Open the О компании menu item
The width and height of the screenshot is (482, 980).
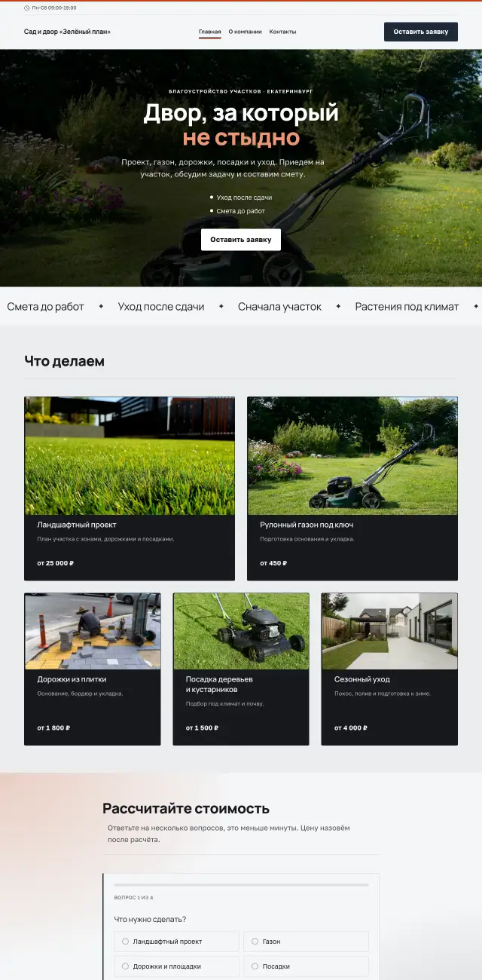246,32
